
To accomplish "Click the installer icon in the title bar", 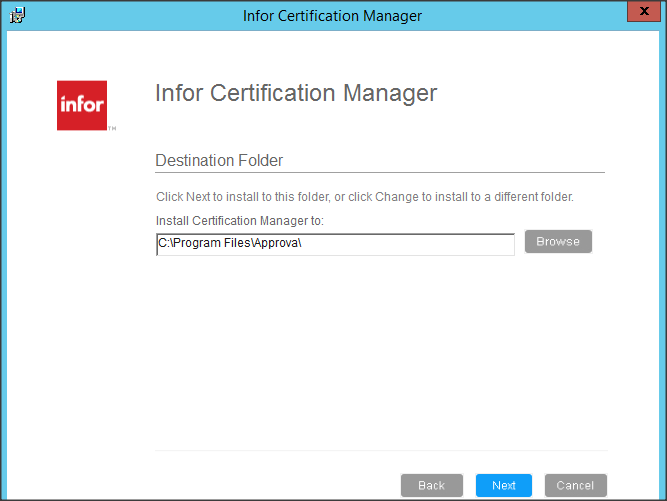I will [x=18, y=15].
